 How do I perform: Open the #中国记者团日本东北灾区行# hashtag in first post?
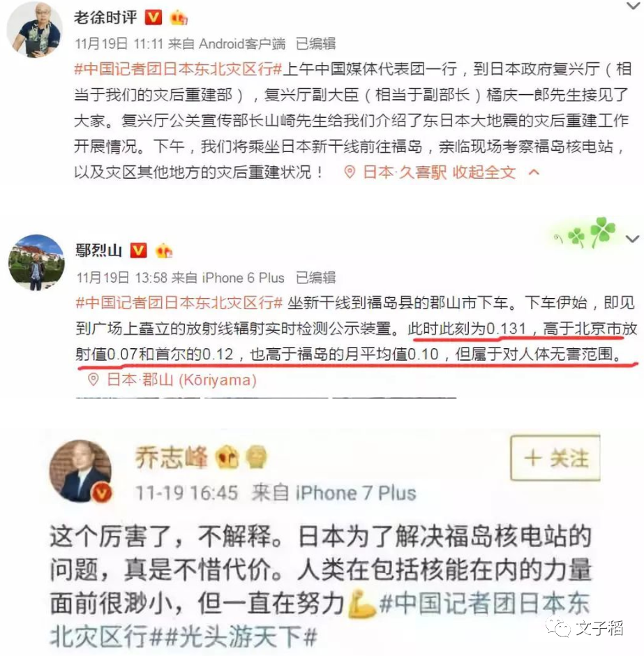pos(178,69)
